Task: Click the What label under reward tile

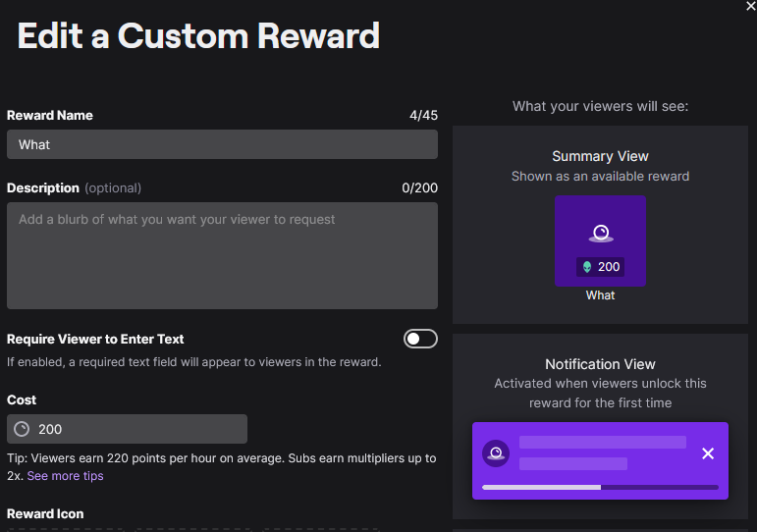Action: pyautogui.click(x=600, y=294)
